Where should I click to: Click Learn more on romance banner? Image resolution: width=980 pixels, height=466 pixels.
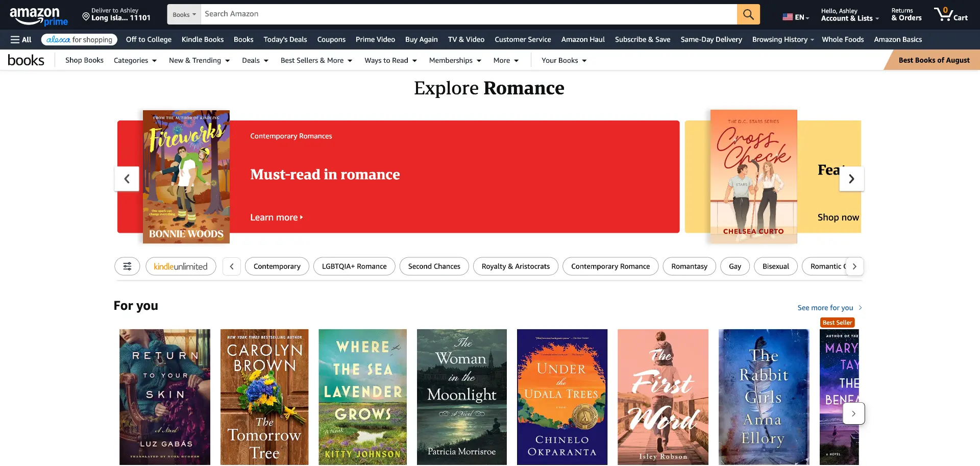[x=276, y=217]
